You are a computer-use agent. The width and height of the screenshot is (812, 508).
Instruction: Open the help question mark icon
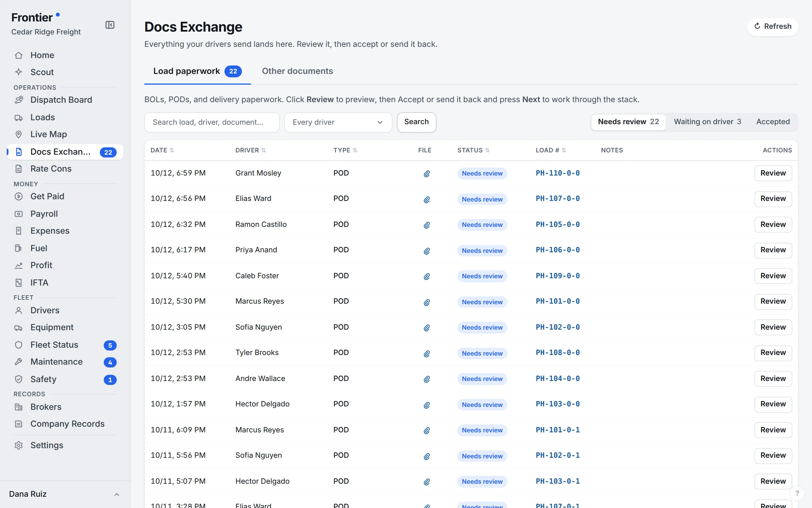tap(797, 493)
